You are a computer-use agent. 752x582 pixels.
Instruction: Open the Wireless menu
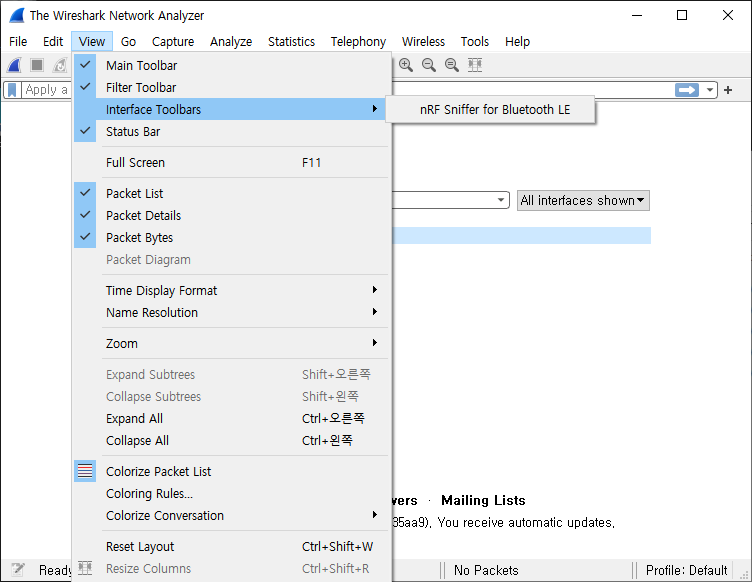click(423, 42)
